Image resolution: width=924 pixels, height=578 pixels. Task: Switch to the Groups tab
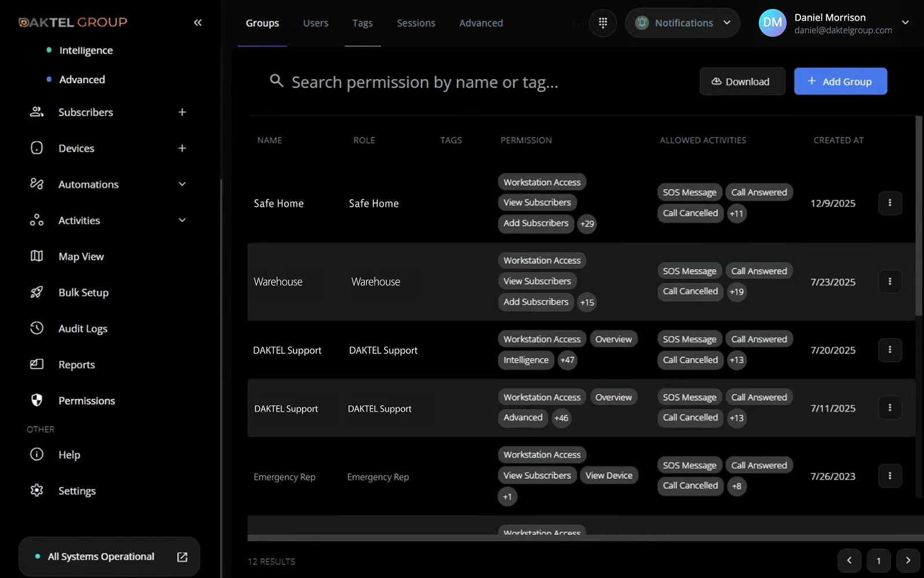tap(262, 23)
